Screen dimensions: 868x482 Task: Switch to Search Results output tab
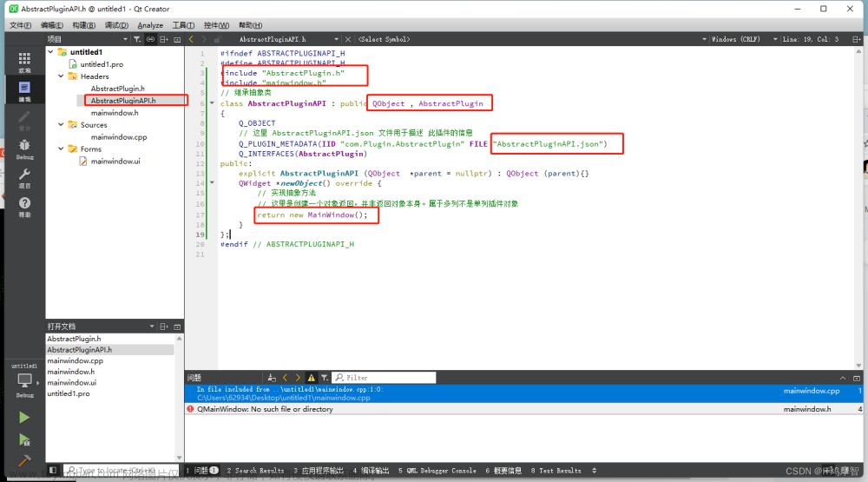coord(255,471)
